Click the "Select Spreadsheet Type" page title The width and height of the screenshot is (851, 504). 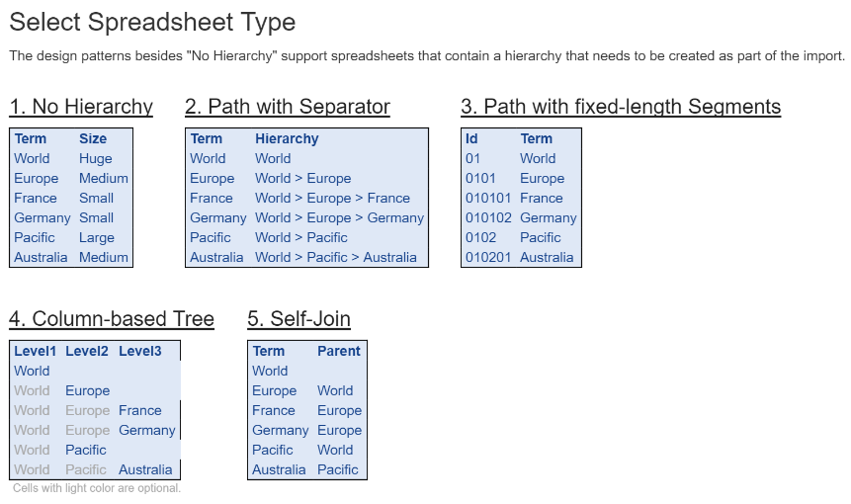pos(152,22)
